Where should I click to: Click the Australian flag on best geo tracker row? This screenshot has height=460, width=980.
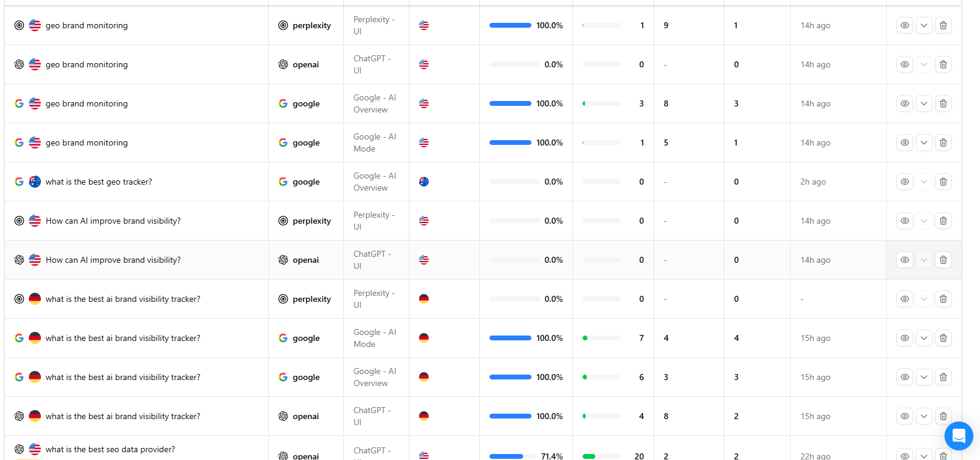(424, 181)
